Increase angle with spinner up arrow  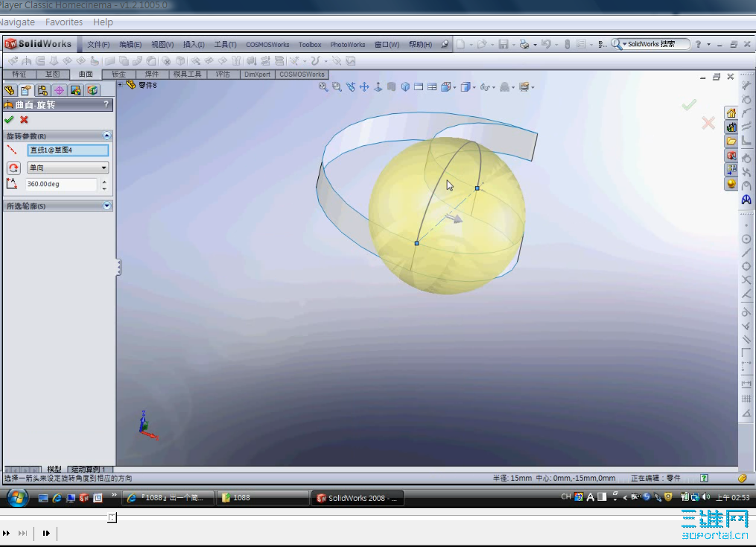pos(104,181)
